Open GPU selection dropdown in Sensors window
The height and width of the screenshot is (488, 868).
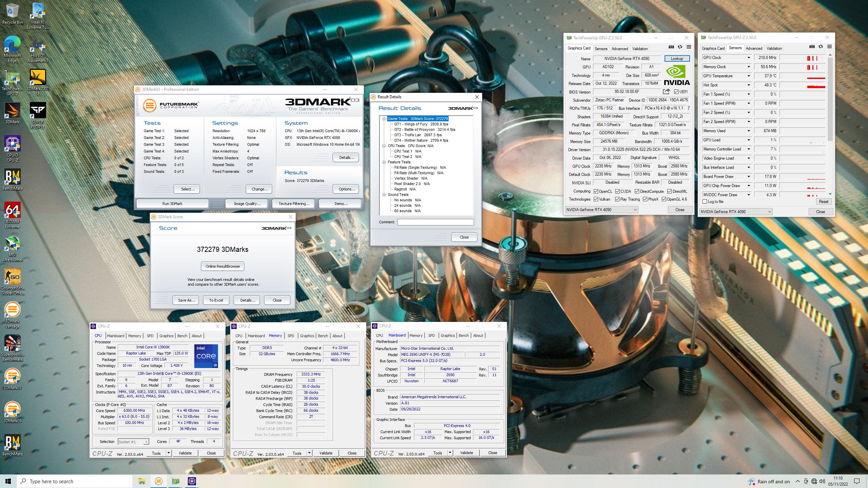(x=736, y=212)
